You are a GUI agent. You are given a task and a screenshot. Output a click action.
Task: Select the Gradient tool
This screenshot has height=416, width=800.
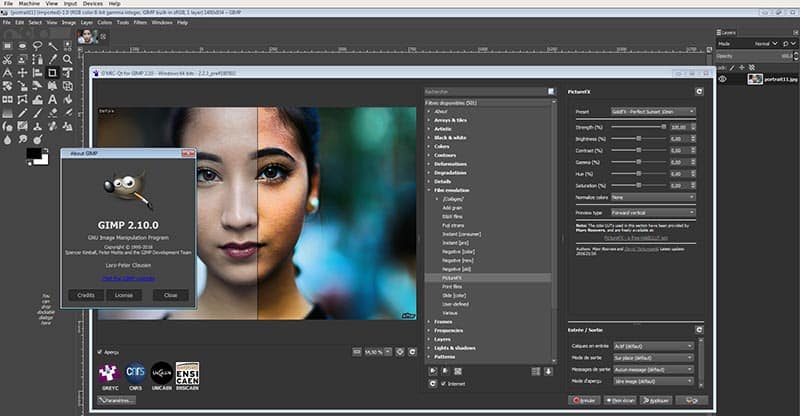click(7, 113)
